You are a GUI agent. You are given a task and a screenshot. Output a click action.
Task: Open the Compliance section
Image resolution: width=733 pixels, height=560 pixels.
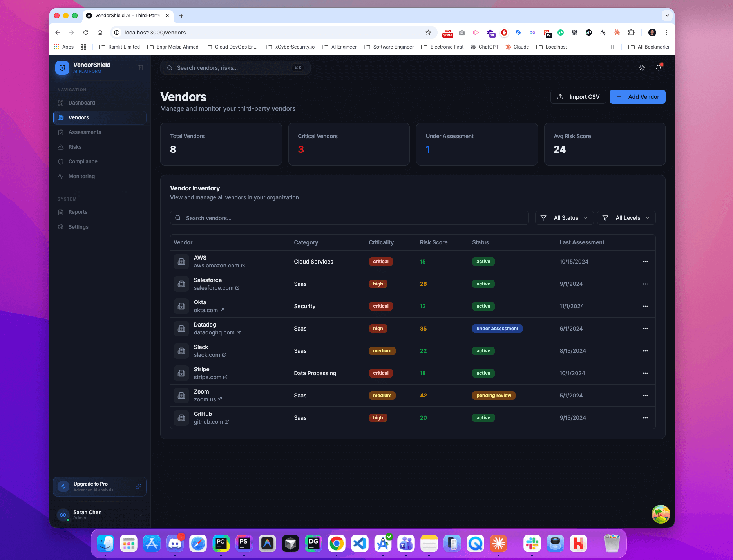[x=83, y=161]
